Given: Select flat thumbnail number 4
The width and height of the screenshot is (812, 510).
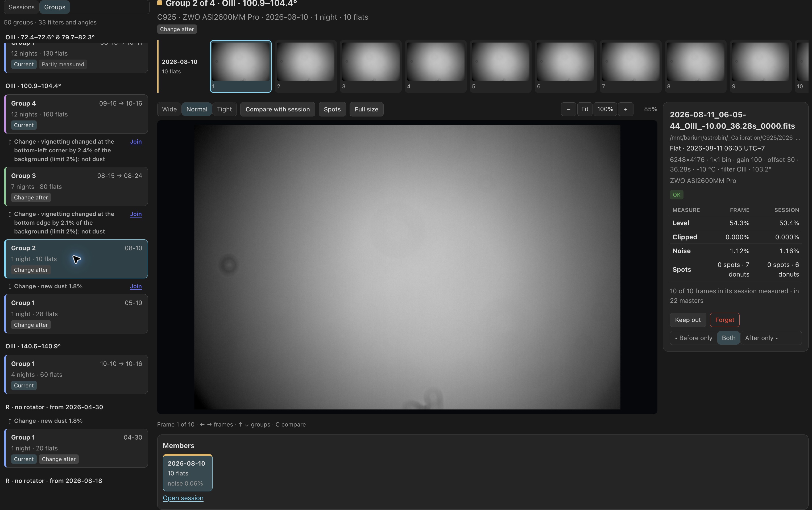Looking at the screenshot, I should click(x=436, y=66).
